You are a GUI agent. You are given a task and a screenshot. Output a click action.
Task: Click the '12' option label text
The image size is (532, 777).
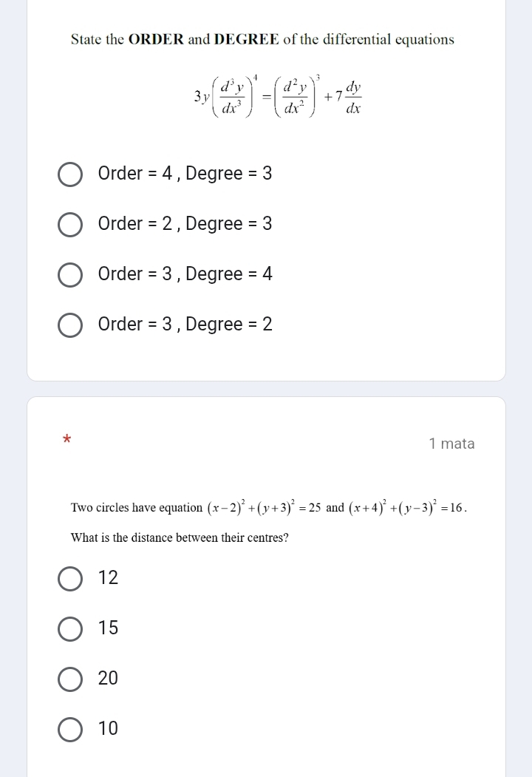tap(108, 578)
